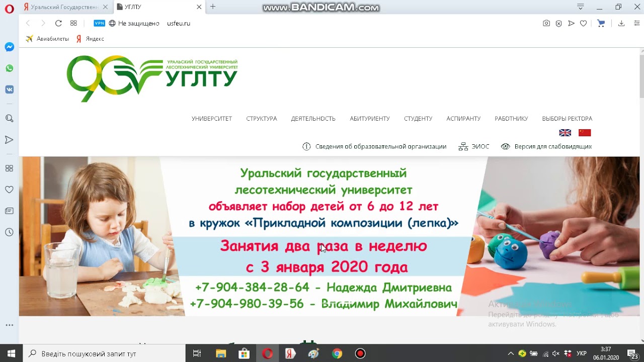
Task: Click the Opera menu logo
Action: (x=9, y=8)
